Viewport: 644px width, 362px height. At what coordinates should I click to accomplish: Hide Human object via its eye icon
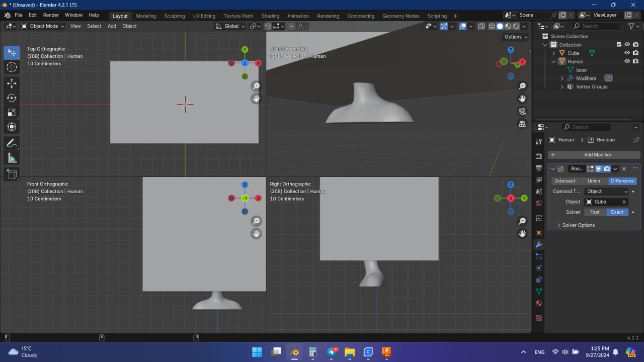[x=627, y=61]
